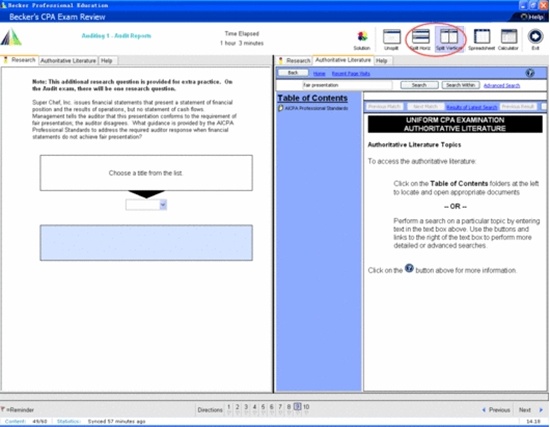Click the Exit icon
550x427 pixels.
[x=535, y=39]
